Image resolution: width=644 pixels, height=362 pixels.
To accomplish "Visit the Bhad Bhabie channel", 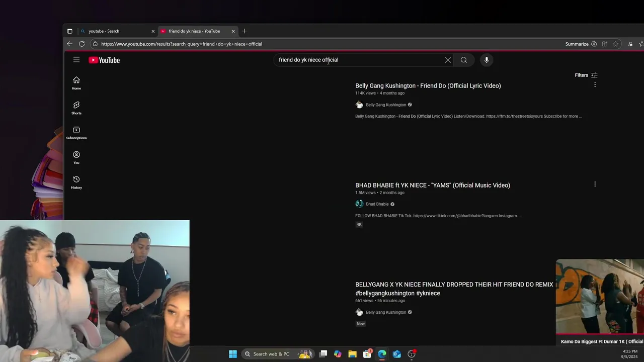I will coord(377,204).
